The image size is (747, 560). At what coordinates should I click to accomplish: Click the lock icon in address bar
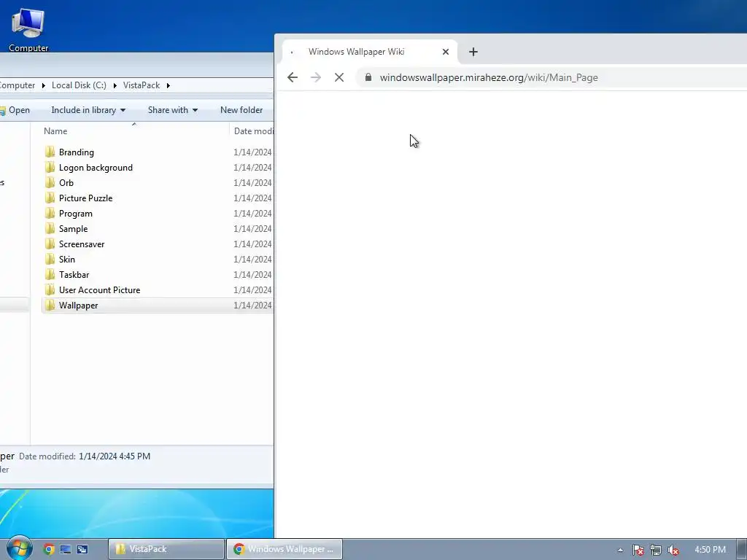click(x=368, y=77)
